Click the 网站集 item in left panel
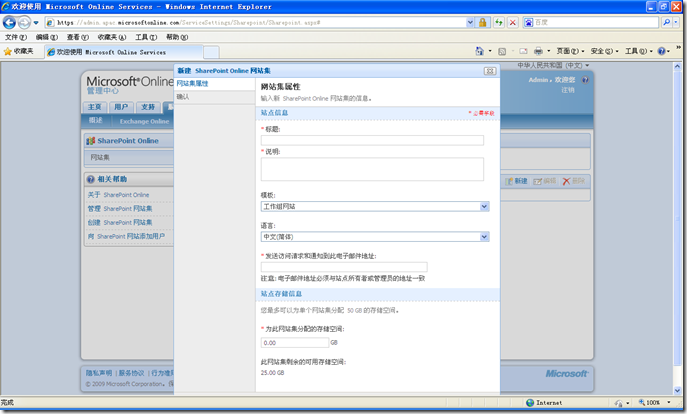 100,157
